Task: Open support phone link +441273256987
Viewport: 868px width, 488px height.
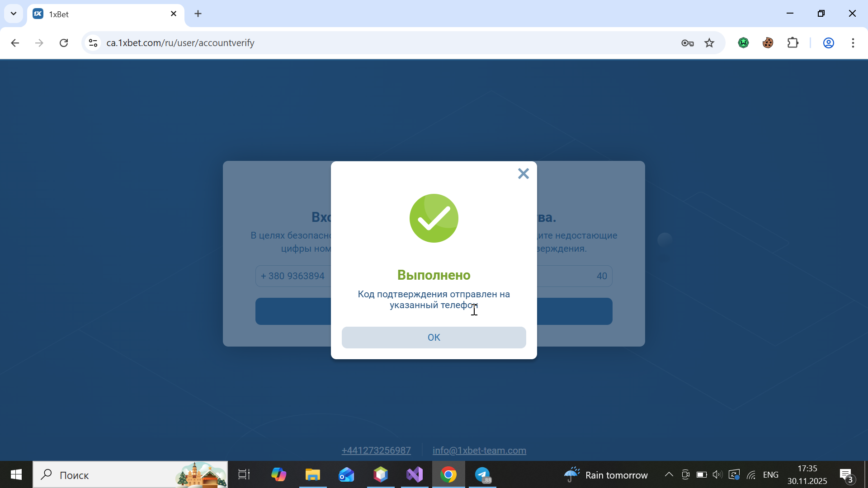Action: [376, 450]
